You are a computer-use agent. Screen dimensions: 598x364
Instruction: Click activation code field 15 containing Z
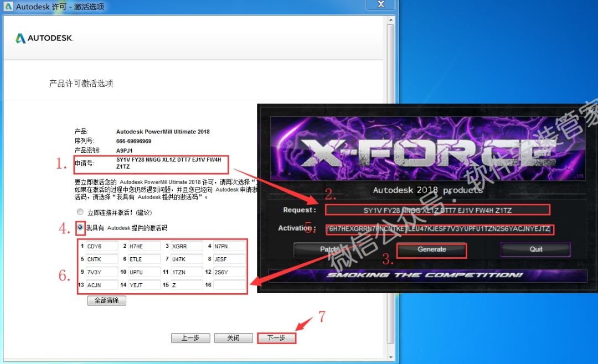[187, 285]
